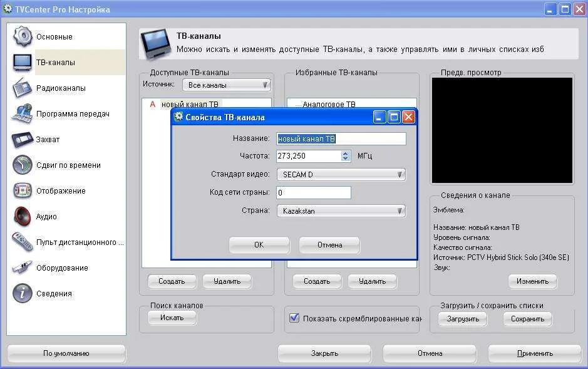Click the Программа передач globe icon
This screenshot has width=588, height=369.
point(23,113)
